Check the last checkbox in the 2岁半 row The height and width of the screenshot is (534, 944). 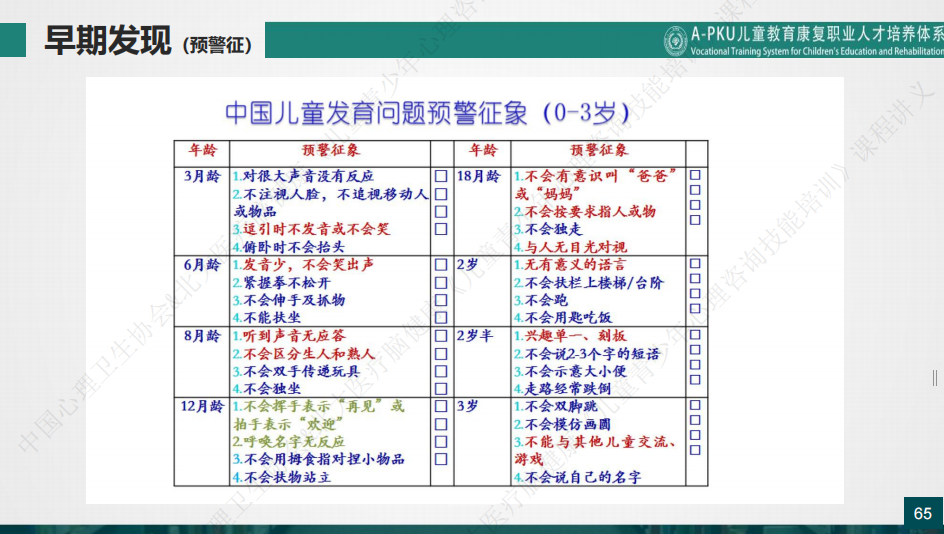click(695, 381)
